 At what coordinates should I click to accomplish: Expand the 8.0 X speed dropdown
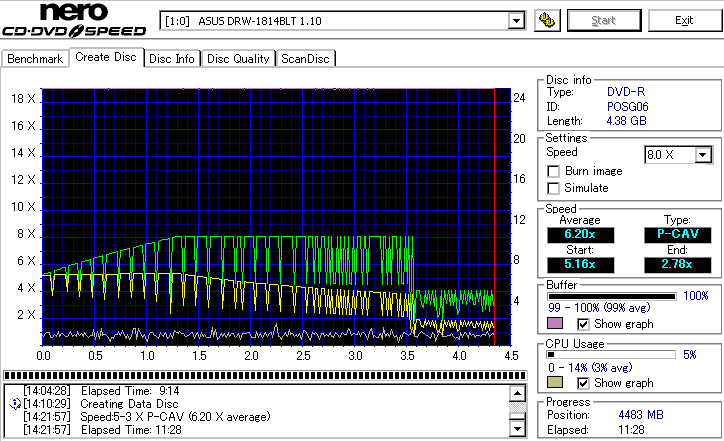coord(703,155)
